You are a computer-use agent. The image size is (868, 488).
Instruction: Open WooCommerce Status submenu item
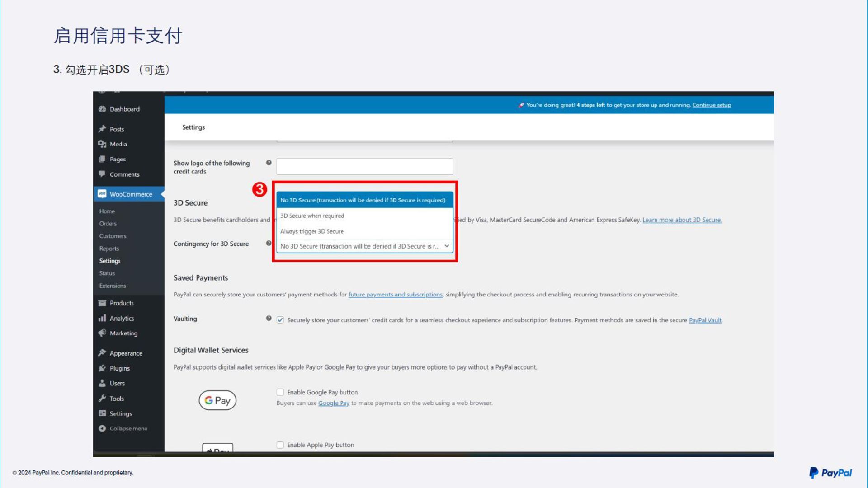click(107, 273)
